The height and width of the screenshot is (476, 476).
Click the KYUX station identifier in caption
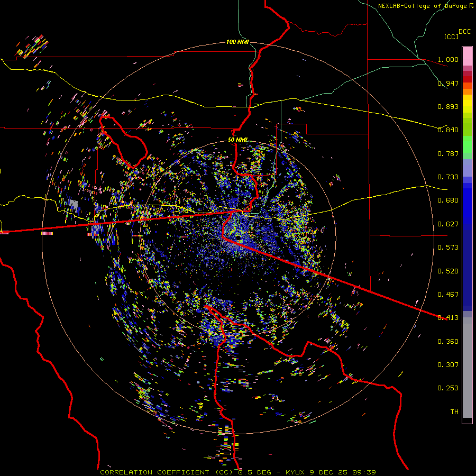click(295, 472)
